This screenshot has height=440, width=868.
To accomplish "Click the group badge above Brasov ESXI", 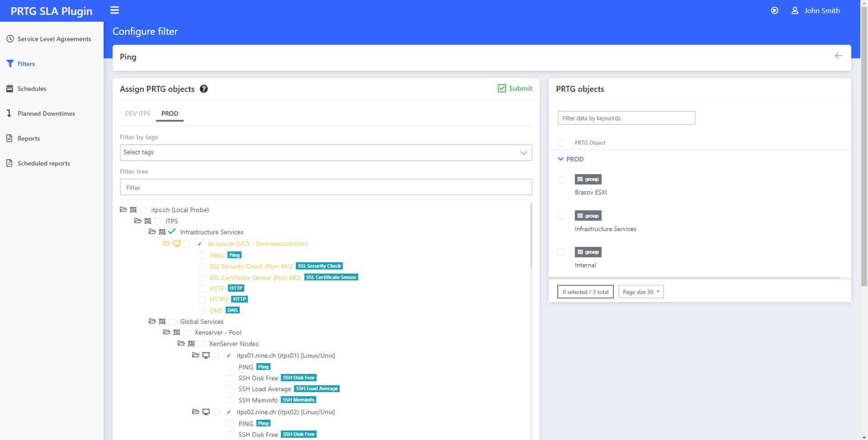I will pyautogui.click(x=588, y=179).
